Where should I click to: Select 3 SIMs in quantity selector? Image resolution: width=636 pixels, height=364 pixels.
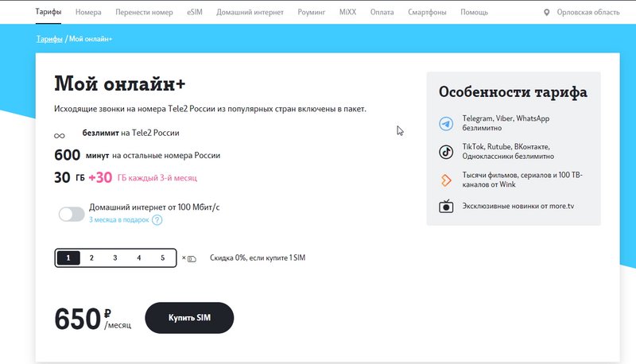[x=115, y=258]
